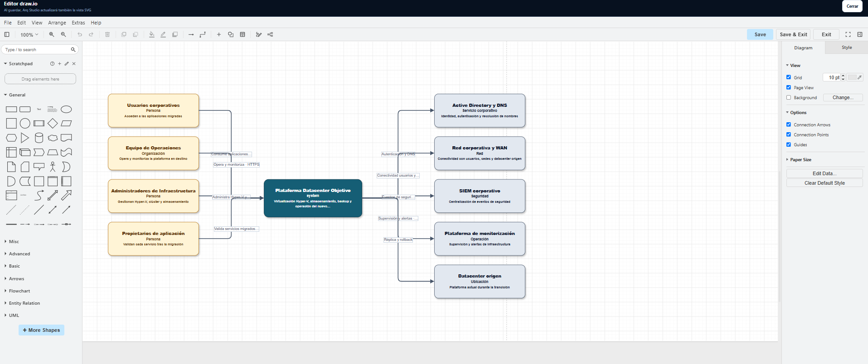Toggle the Connection Points checkbox
The image size is (868, 364).
pos(789,134)
